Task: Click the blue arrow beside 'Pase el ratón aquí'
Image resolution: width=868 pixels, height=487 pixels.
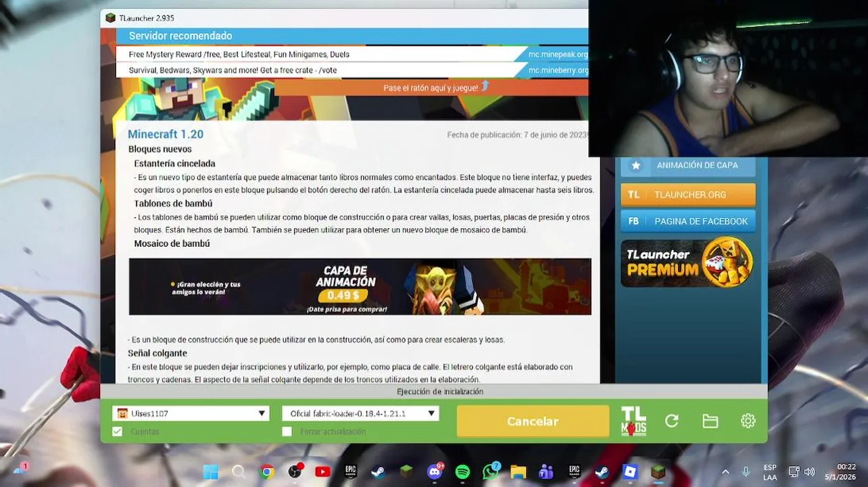Action: (x=485, y=87)
